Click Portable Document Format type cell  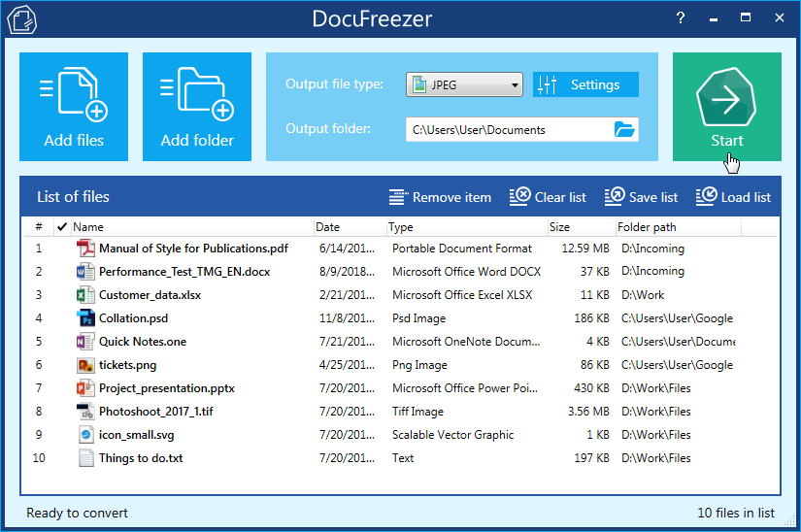pos(462,249)
